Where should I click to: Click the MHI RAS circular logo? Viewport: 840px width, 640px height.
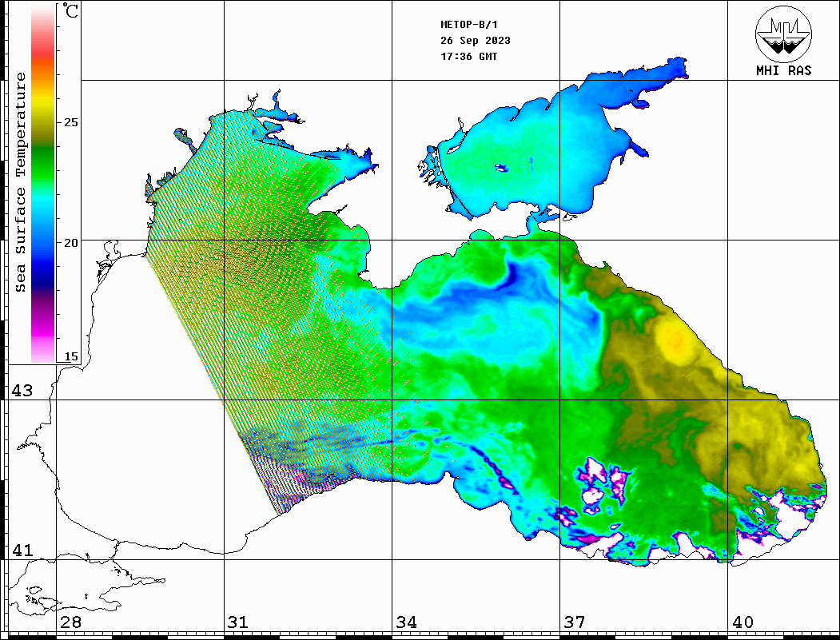[x=784, y=34]
